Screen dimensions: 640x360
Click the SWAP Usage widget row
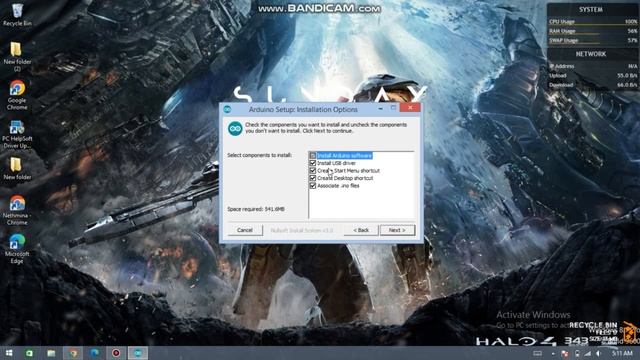[593, 41]
